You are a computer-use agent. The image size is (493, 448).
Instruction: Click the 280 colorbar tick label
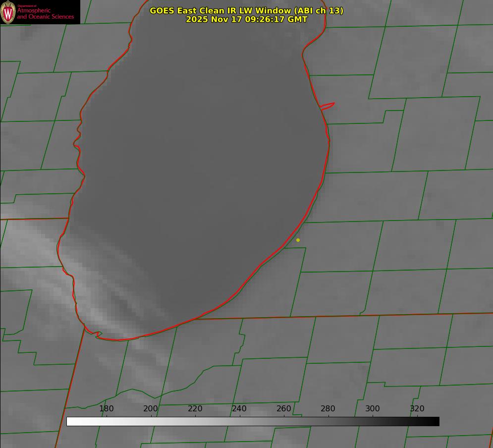tap(328, 408)
